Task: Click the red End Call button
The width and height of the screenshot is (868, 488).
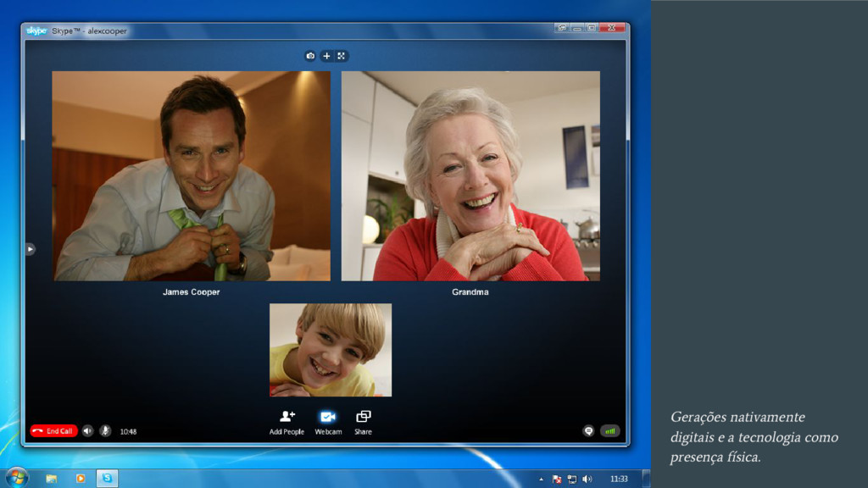Action: click(x=53, y=431)
